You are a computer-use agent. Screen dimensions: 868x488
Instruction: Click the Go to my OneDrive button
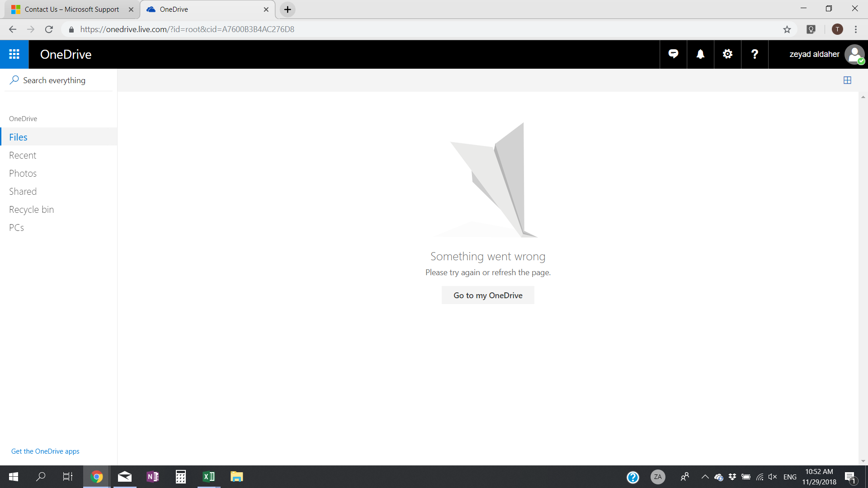tap(488, 295)
